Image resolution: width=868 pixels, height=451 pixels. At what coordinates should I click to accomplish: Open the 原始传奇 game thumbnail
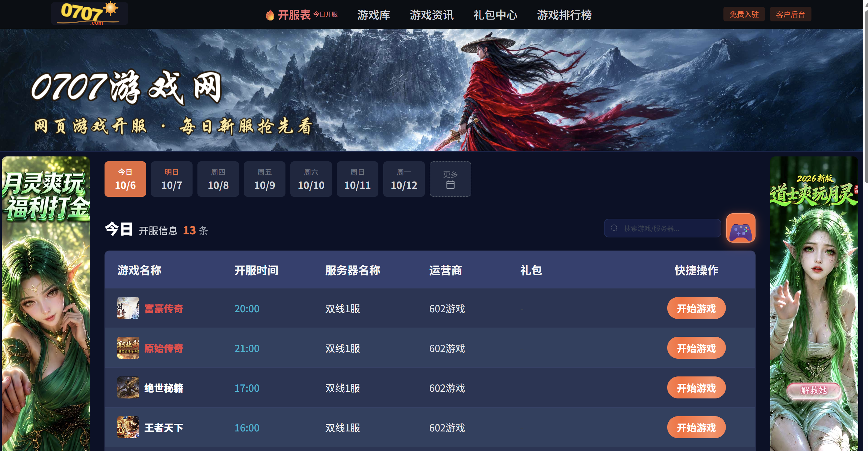128,348
